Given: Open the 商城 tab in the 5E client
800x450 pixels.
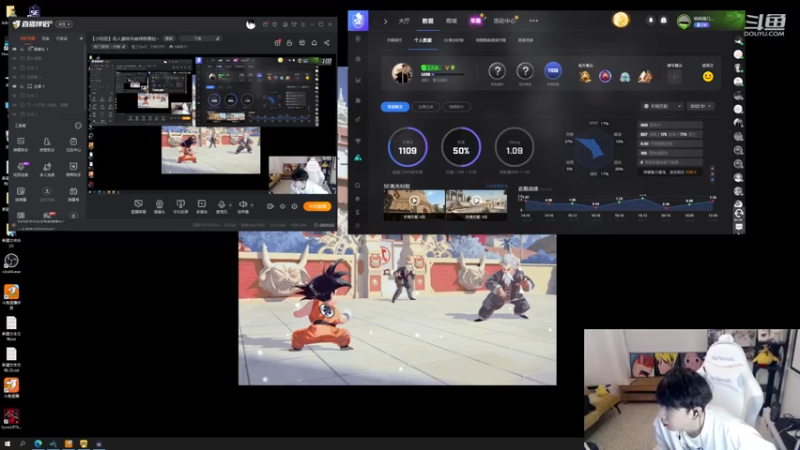Looking at the screenshot, I should click(x=451, y=21).
